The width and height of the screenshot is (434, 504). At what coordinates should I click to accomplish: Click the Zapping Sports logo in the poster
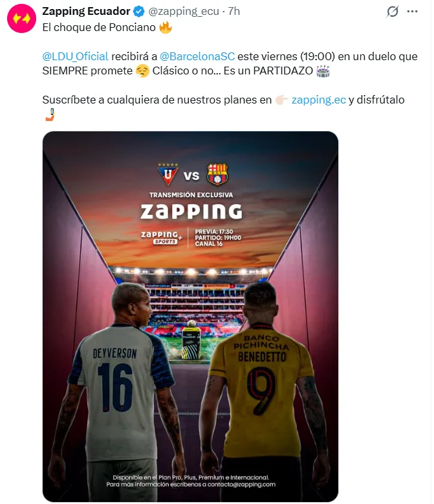161,238
